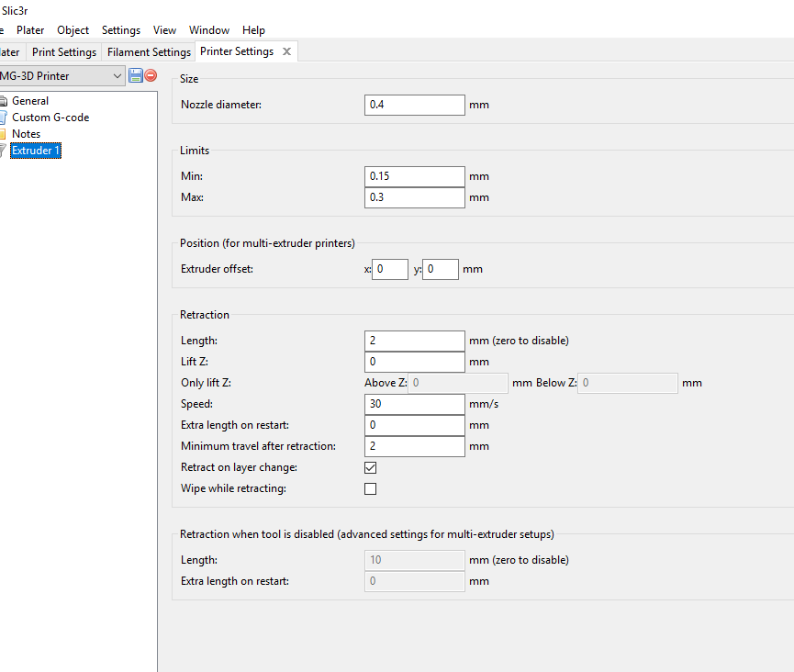Open the Object menu
The image size is (794, 672).
point(73,30)
